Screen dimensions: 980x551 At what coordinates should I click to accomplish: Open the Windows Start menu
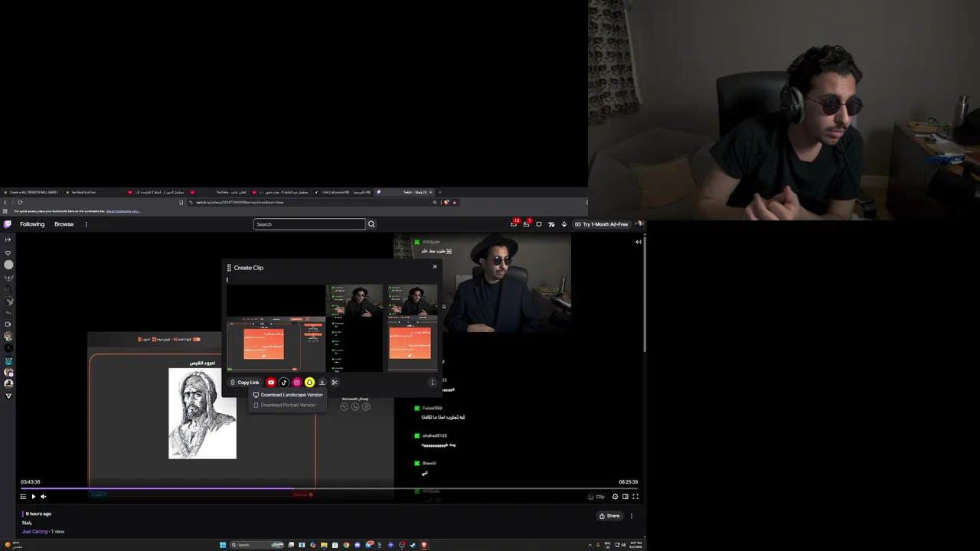coord(223,545)
